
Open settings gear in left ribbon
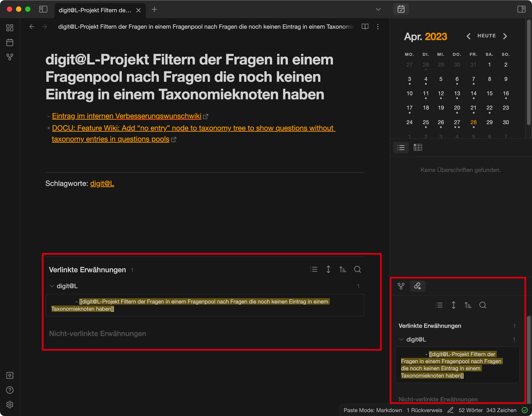[x=10, y=405]
